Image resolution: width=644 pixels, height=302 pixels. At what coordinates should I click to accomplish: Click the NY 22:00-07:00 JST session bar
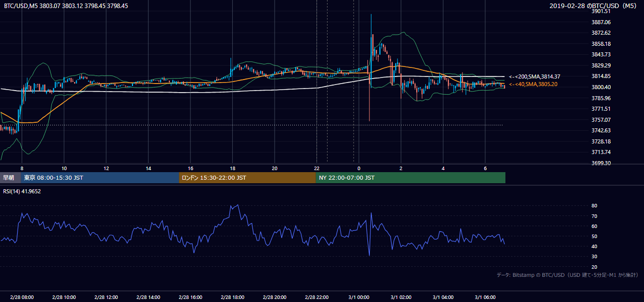pyautogui.click(x=411, y=178)
